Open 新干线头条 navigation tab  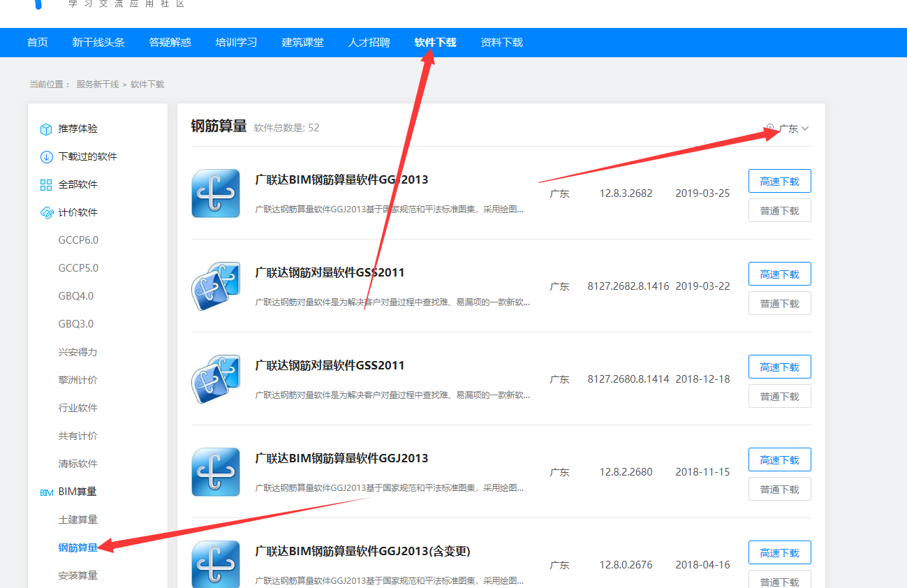(x=98, y=43)
